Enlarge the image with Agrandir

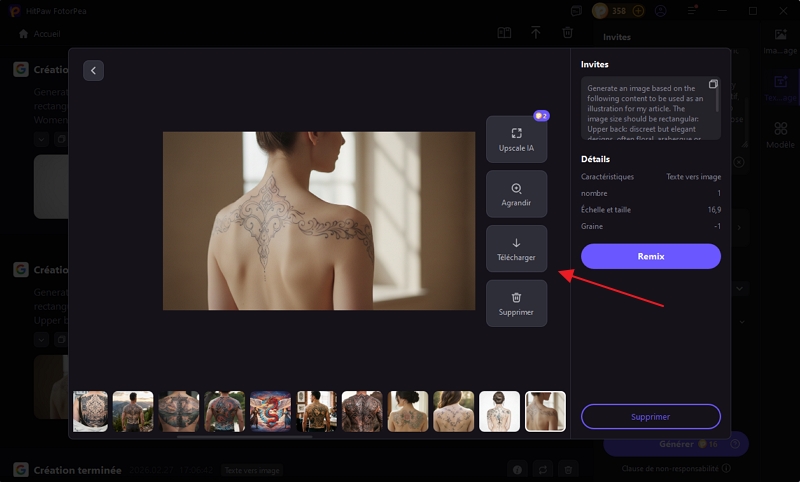click(516, 194)
